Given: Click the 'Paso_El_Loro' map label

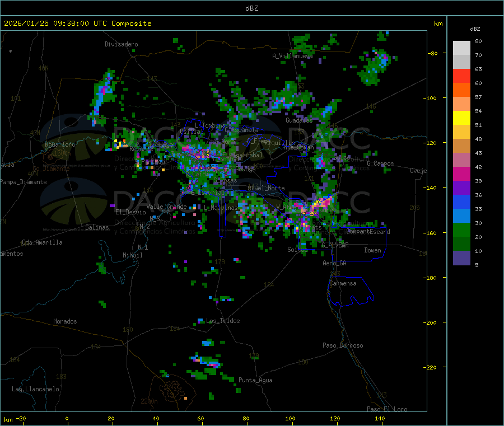Looking at the screenshot, I should coord(387,409).
